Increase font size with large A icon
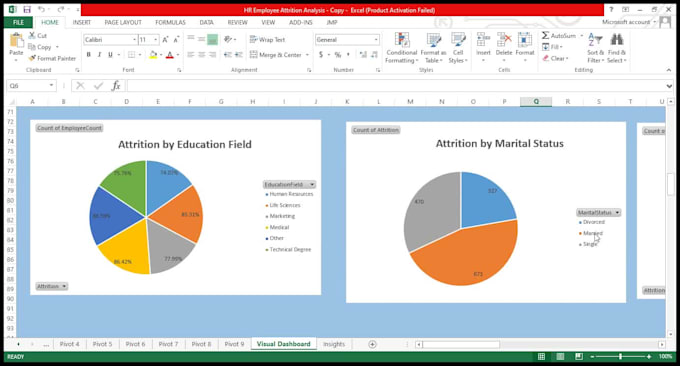Image resolution: width=680 pixels, height=366 pixels. tap(165, 40)
